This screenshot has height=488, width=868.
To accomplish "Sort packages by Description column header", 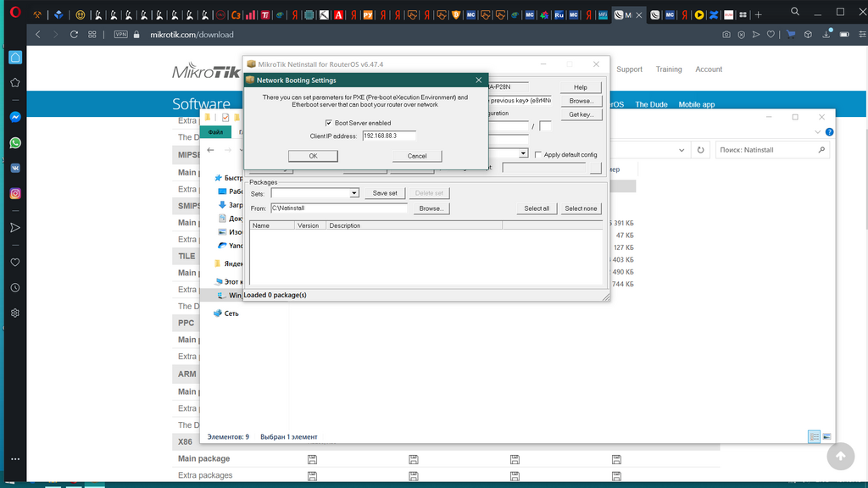I will pyautogui.click(x=414, y=225).
